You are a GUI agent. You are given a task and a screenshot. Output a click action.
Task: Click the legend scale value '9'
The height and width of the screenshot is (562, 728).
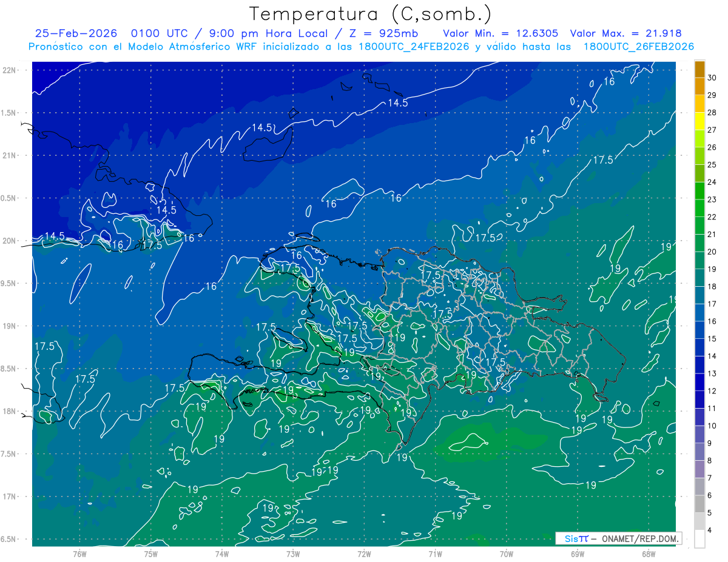coord(709,443)
